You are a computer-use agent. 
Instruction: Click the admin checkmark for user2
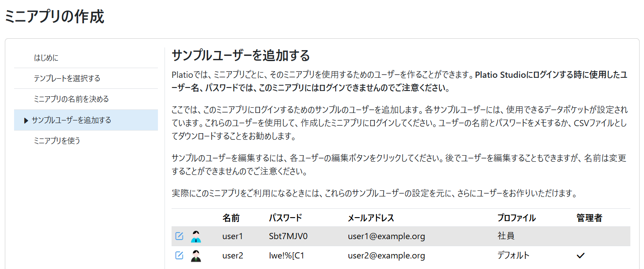[581, 255]
